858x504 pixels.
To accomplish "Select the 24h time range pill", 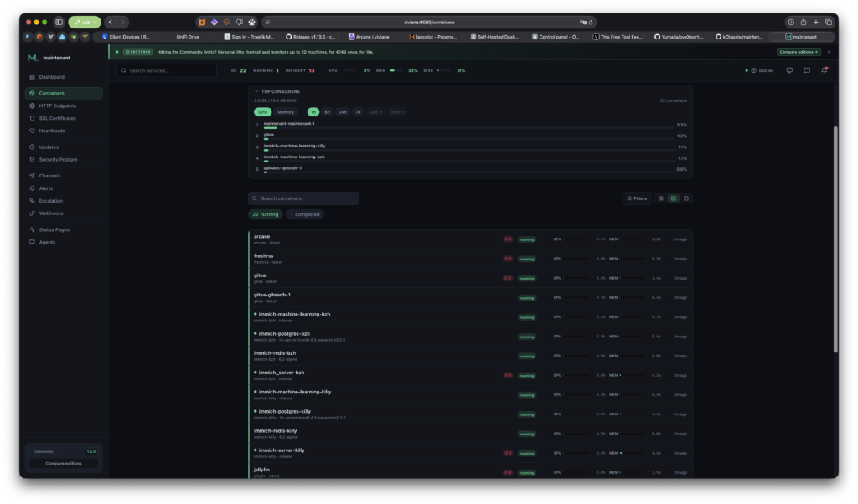I will [x=343, y=112].
